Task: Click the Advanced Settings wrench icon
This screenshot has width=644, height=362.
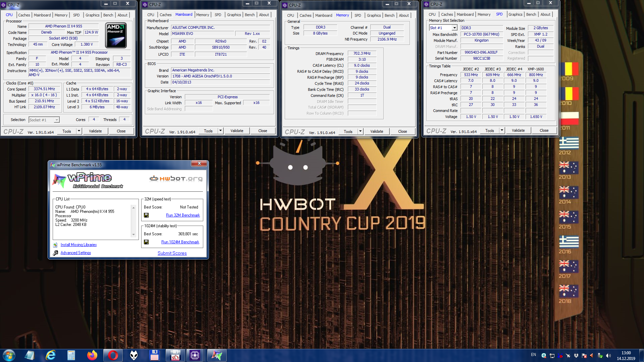Action: tap(55, 253)
